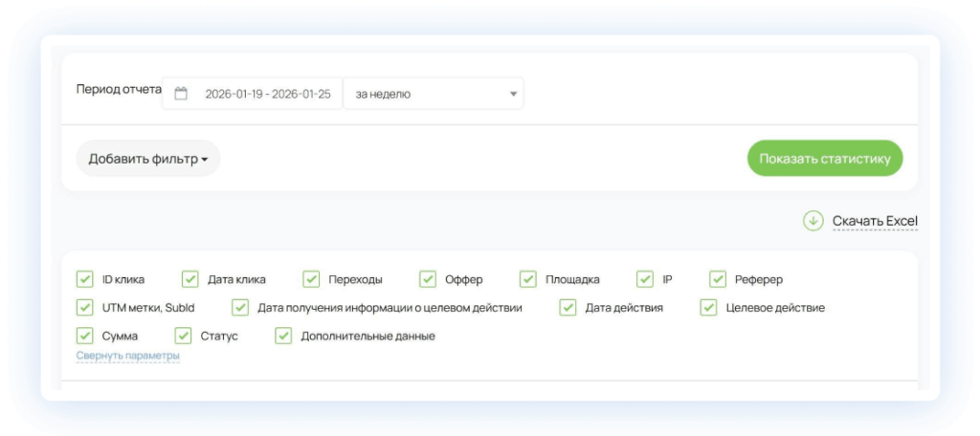
Task: Toggle the 'Дата действия' checkbox
Action: coord(568,307)
